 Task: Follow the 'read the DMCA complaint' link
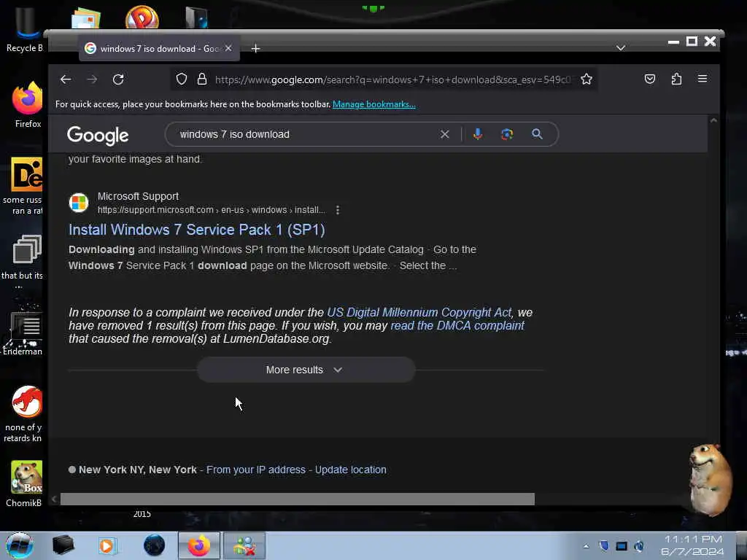(457, 326)
